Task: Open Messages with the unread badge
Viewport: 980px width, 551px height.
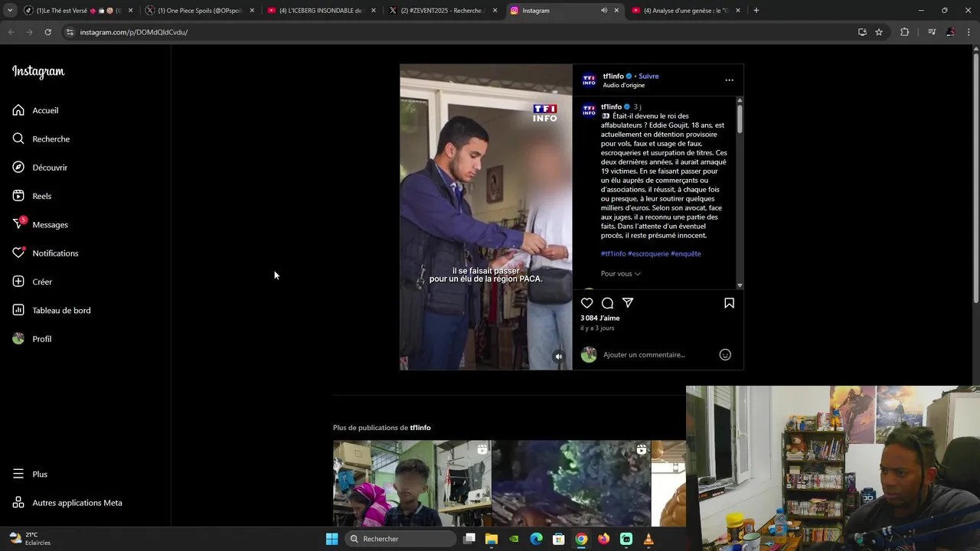Action: click(x=40, y=224)
